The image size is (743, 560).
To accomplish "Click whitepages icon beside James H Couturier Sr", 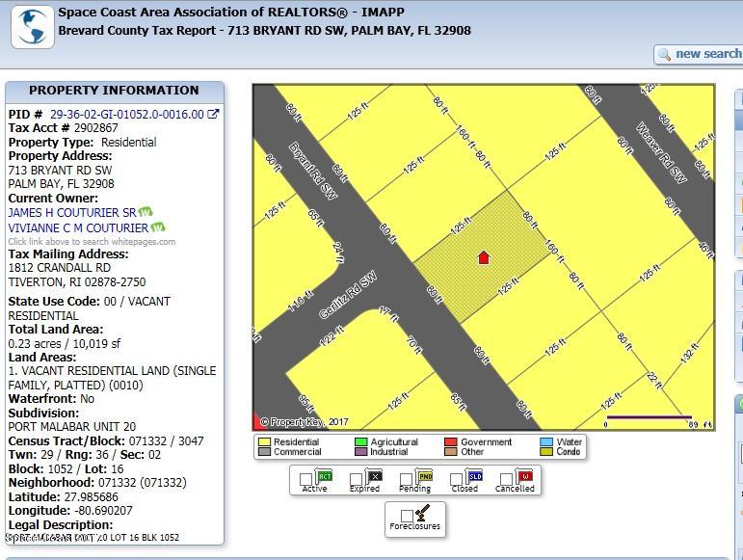I will click(x=146, y=212).
